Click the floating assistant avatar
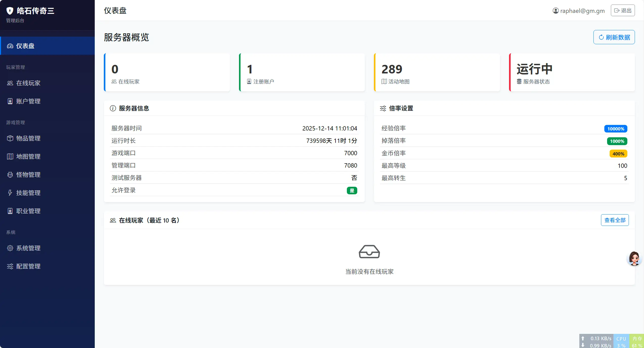 click(x=634, y=258)
